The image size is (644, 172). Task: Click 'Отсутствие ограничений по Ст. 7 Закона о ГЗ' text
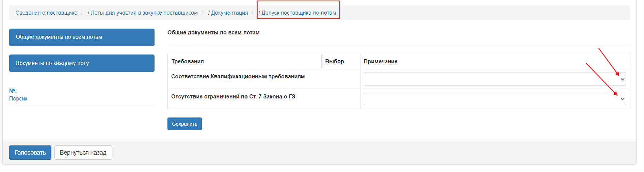click(x=233, y=96)
